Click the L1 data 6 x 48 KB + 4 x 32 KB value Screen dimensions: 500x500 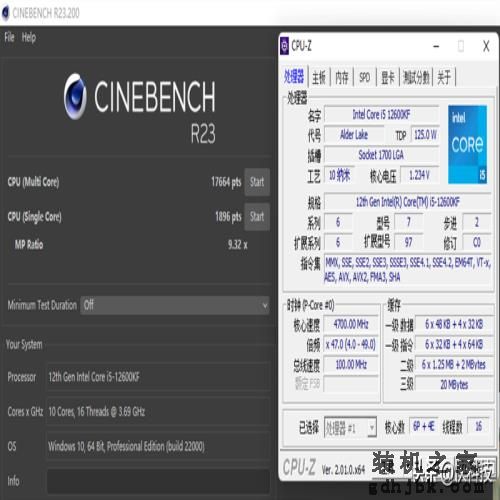pyautogui.click(x=454, y=324)
